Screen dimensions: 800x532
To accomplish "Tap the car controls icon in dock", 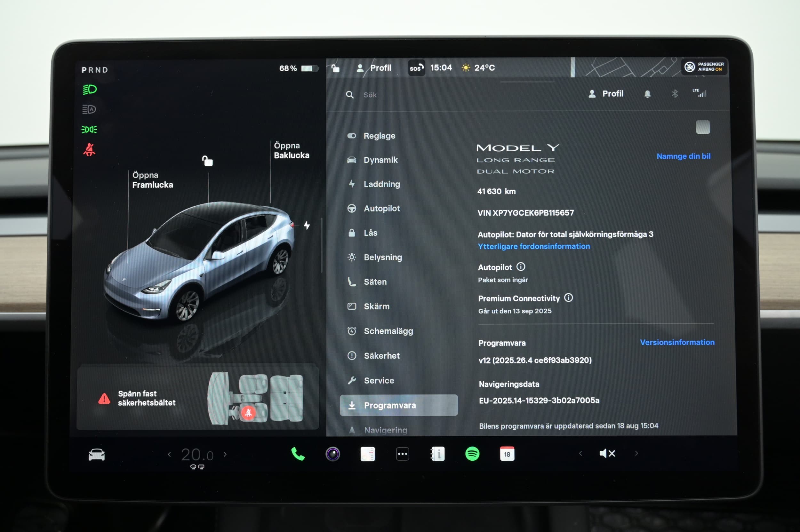I will click(x=97, y=455).
